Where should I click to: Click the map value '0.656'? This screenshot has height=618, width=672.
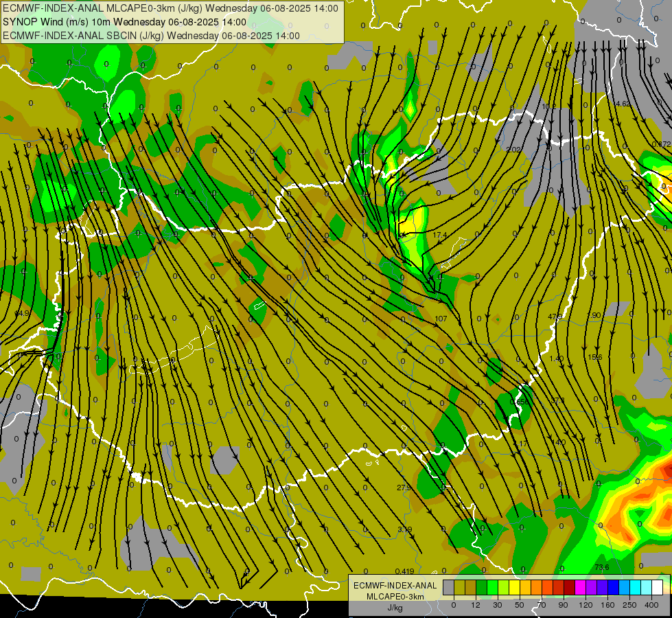(x=519, y=402)
